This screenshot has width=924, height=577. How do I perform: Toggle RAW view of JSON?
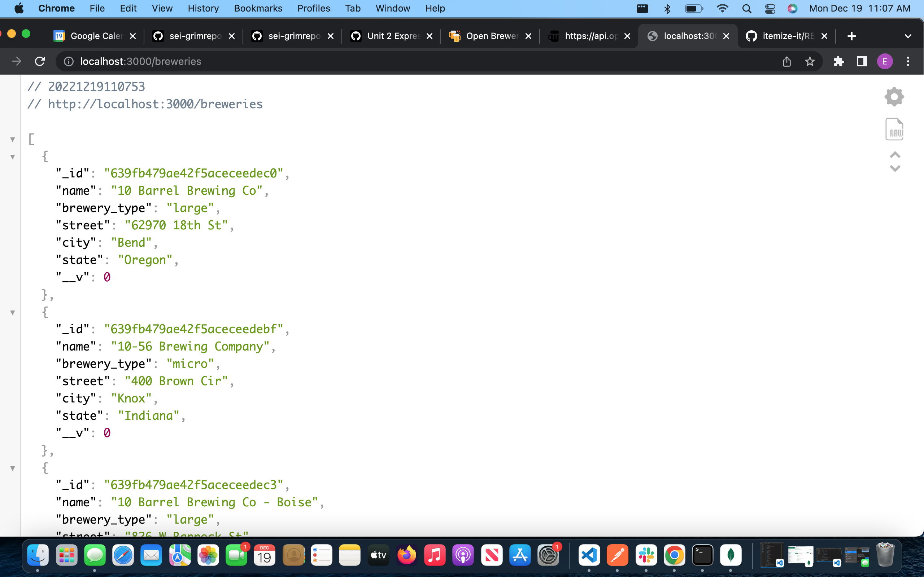(894, 129)
